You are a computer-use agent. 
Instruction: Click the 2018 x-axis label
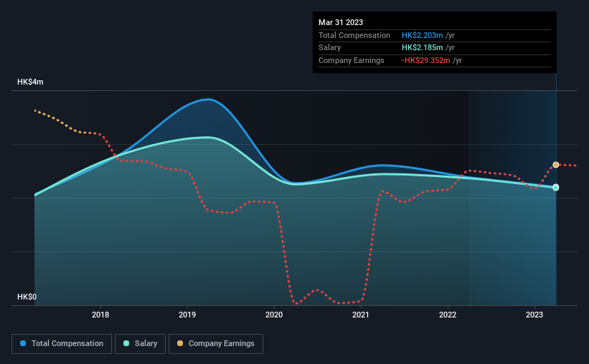click(100, 315)
